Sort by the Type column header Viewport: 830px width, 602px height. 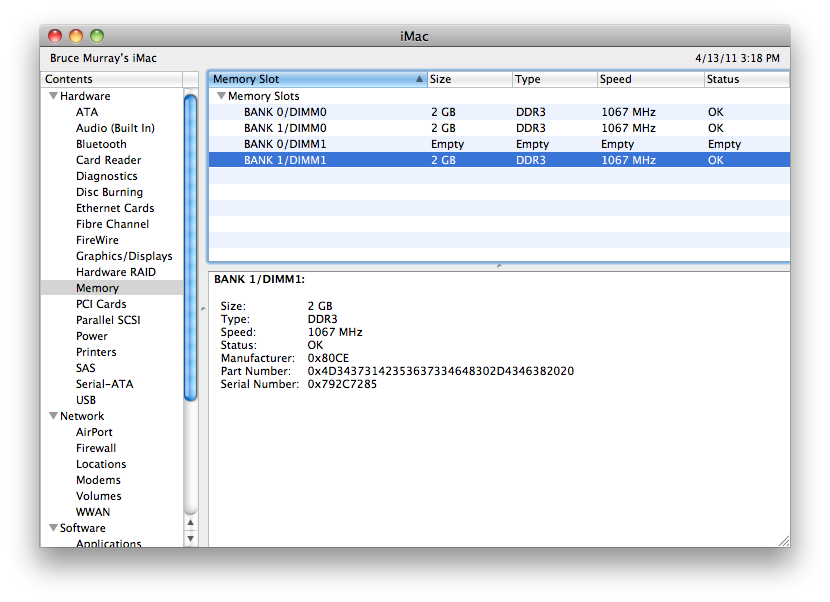click(x=555, y=79)
